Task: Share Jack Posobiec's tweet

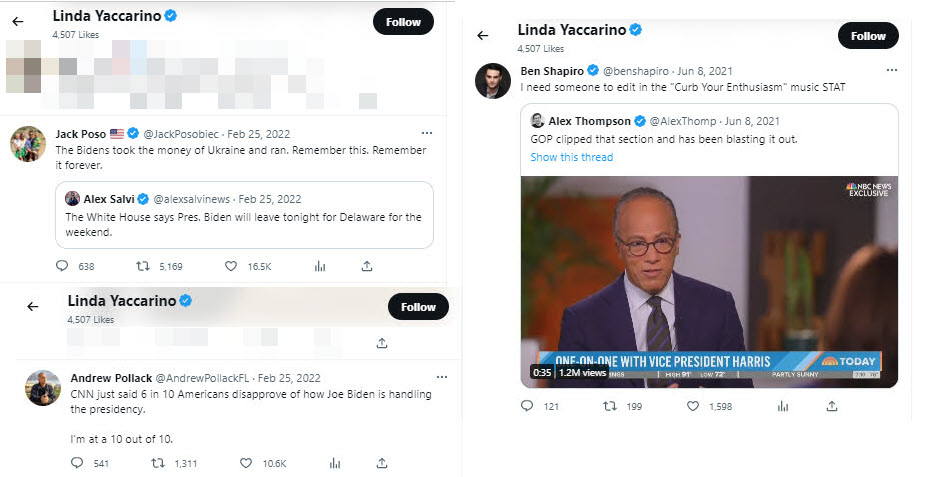Action: point(367,266)
